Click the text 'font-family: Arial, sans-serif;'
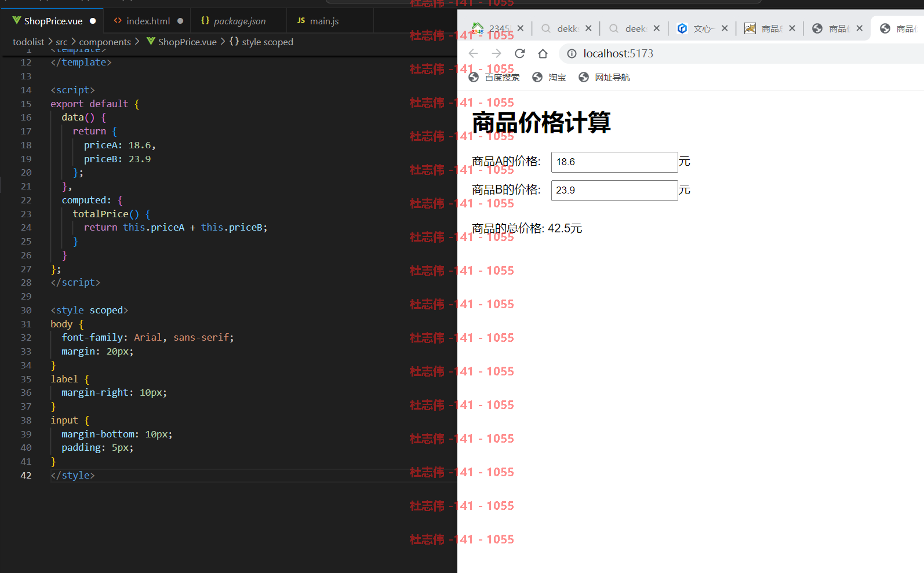This screenshot has height=573, width=924. pos(148,337)
